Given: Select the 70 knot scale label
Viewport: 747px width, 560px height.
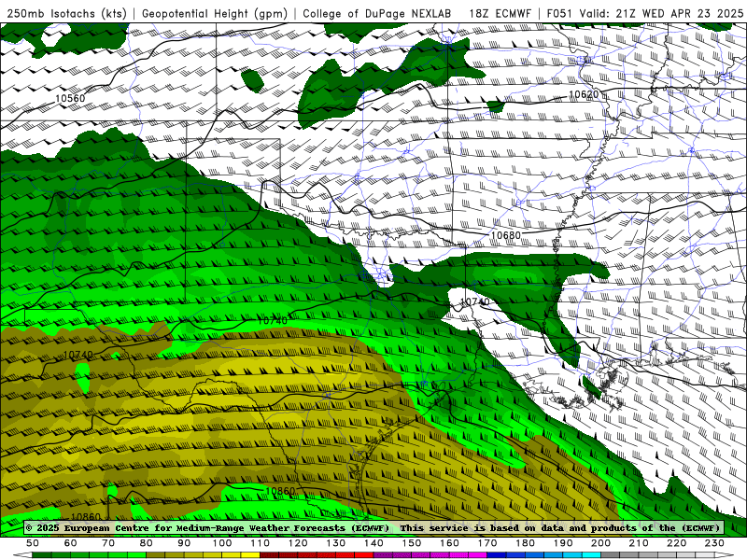Looking at the screenshot, I should click(x=108, y=543).
